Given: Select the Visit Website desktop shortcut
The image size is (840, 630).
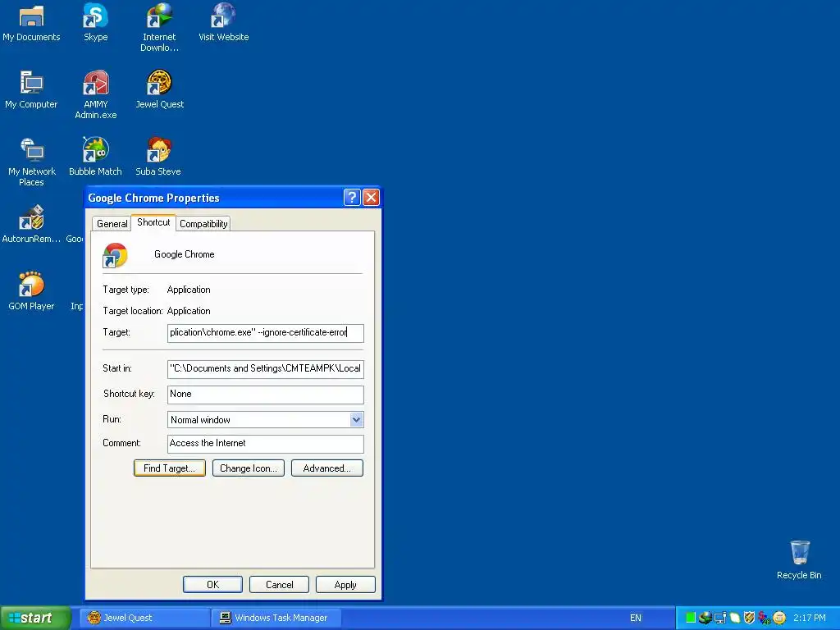Looking at the screenshot, I should (x=223, y=22).
